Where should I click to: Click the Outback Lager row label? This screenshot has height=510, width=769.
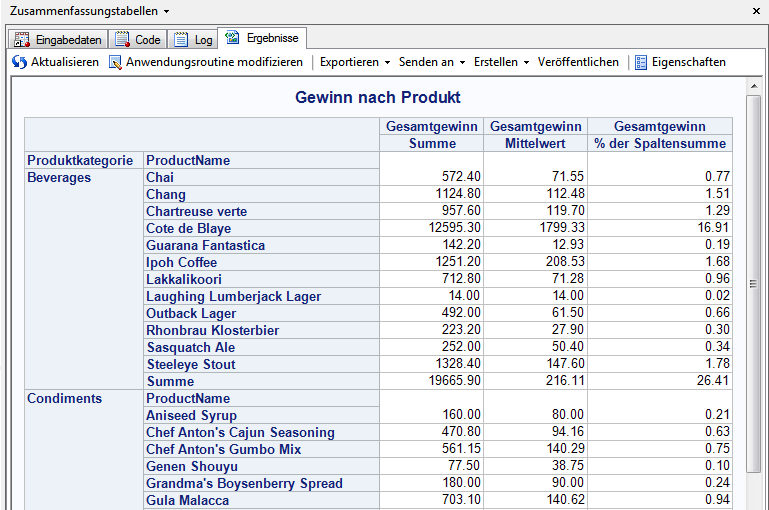pos(191,313)
